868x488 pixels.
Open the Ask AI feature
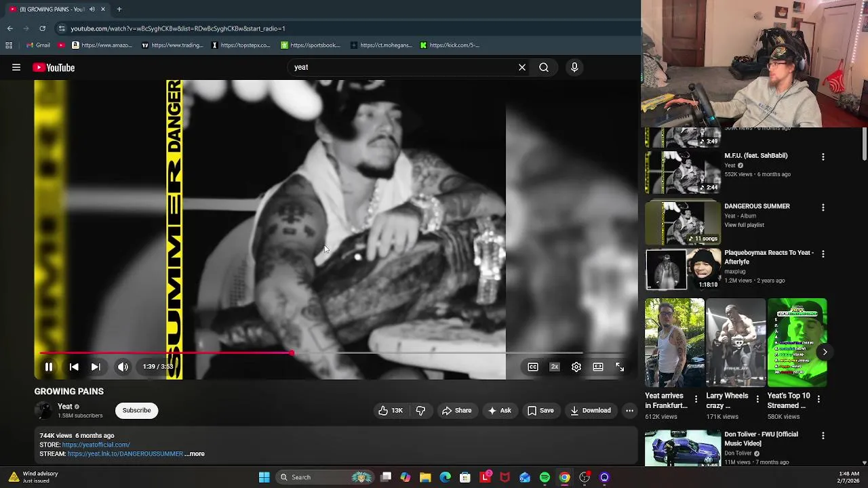tap(499, 410)
